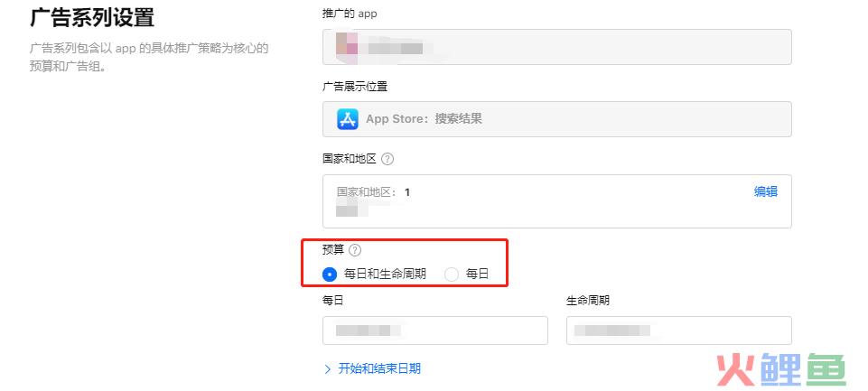Screen dimensions: 868x391
Task: Choose the 每日 only budget radio option
Action: [x=452, y=274]
